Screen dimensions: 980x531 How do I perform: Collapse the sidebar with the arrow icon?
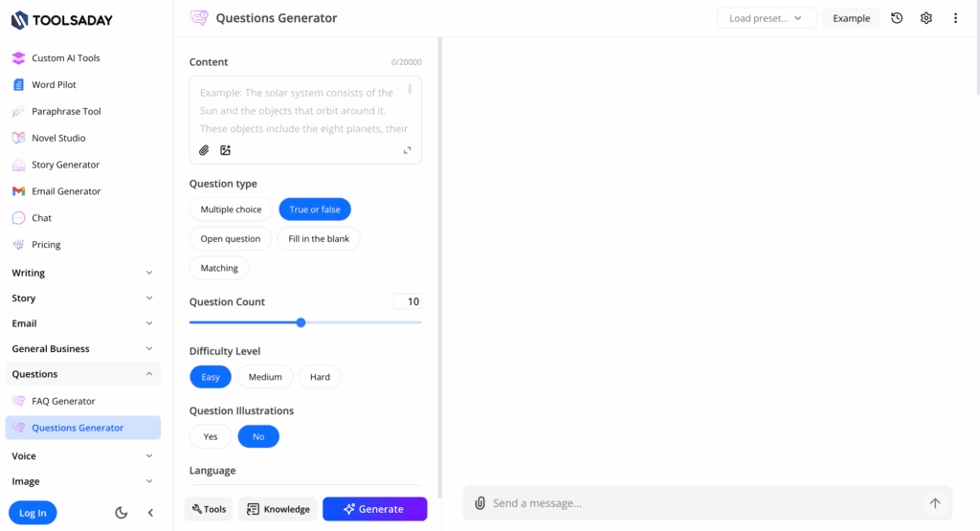tap(150, 513)
